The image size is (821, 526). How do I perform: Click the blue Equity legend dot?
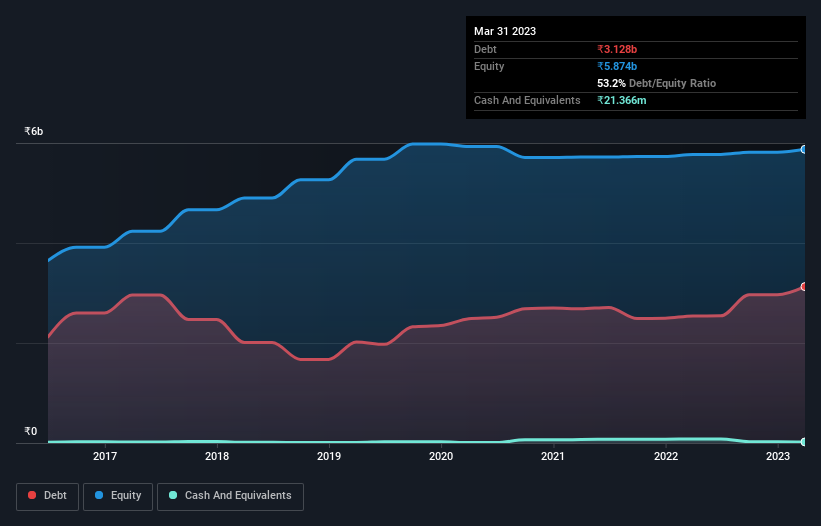[x=99, y=495]
